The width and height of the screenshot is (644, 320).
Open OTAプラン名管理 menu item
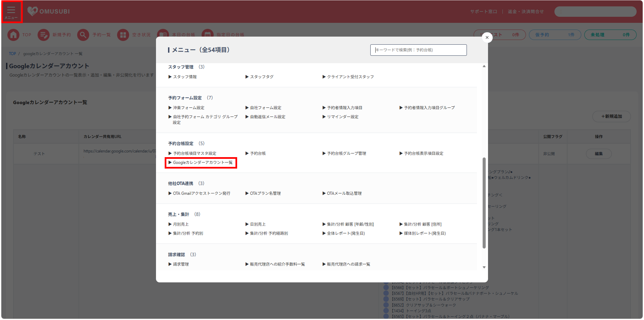click(263, 193)
